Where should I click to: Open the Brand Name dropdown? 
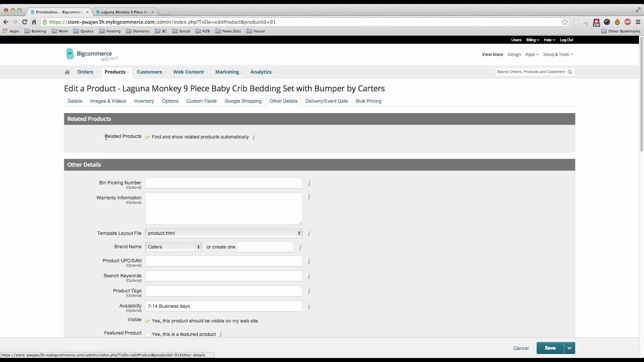click(x=173, y=247)
